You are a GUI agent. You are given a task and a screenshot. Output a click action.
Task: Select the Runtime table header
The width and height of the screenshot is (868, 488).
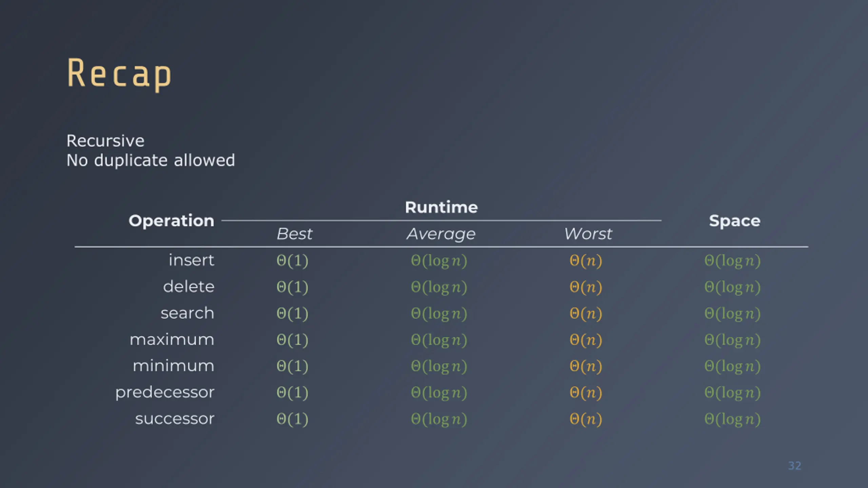click(x=441, y=207)
